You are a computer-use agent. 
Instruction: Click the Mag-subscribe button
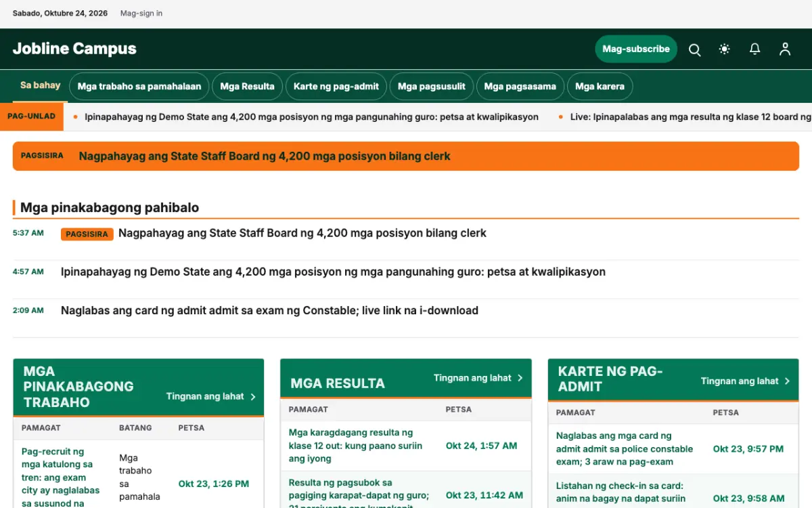tap(636, 49)
